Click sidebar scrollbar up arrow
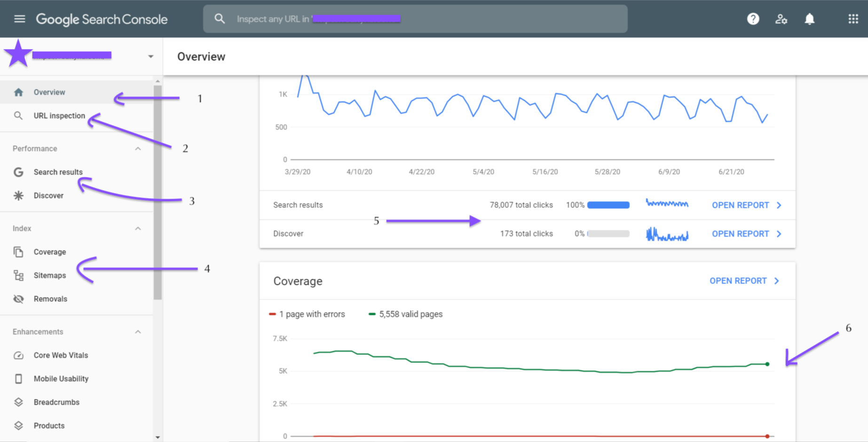 pyautogui.click(x=158, y=81)
